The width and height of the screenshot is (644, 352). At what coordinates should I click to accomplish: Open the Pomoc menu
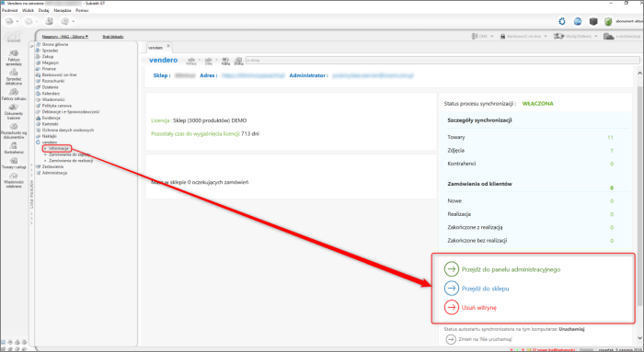[x=82, y=10]
